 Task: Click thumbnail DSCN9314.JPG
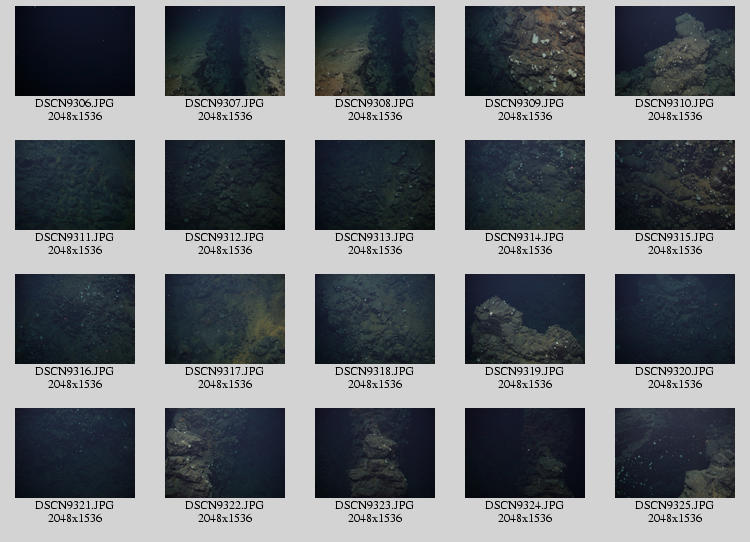525,185
